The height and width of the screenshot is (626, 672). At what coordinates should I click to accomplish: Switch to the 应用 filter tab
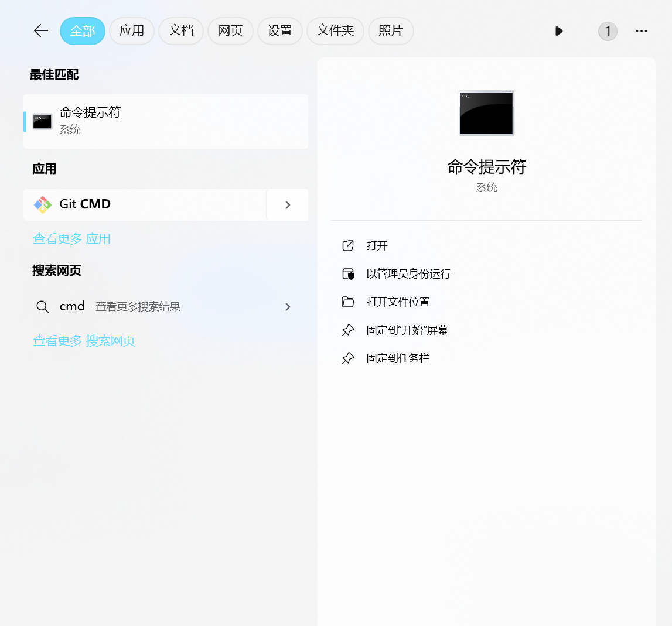(x=132, y=31)
